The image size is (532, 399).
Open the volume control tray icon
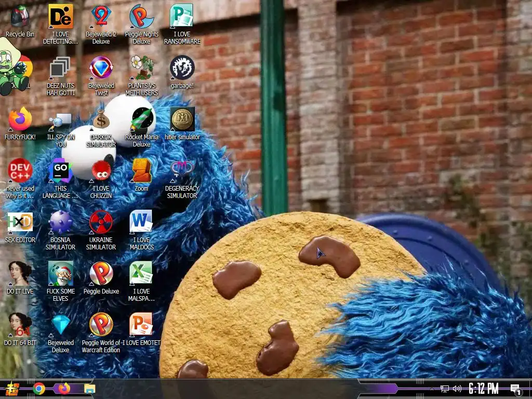pyautogui.click(x=457, y=389)
